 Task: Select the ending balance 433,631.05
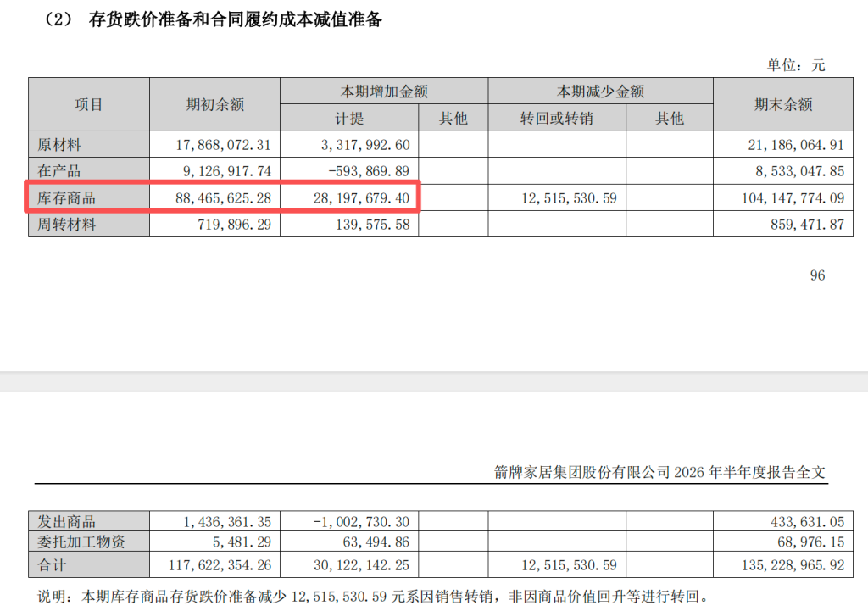[808, 521]
